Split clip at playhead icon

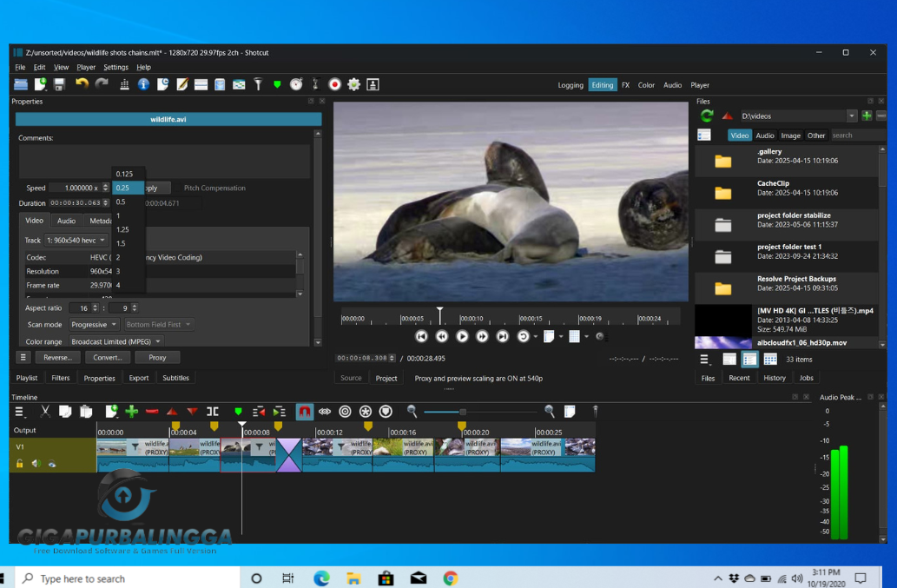click(x=212, y=412)
